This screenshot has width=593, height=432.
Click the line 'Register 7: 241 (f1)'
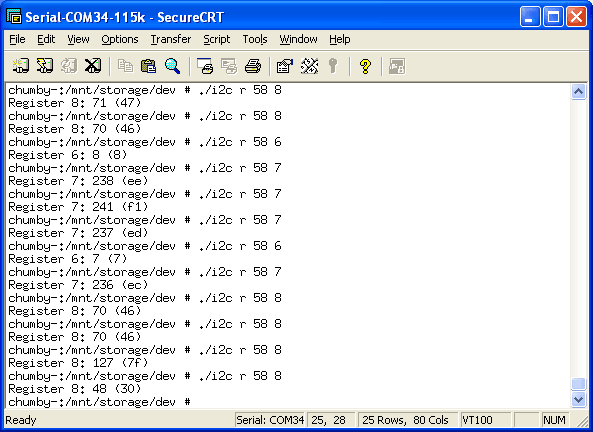click(78, 207)
